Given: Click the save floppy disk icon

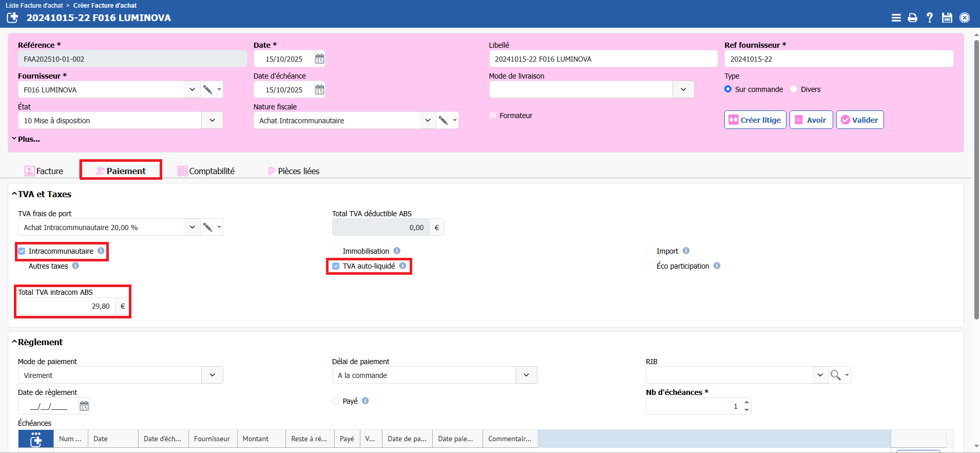Looking at the screenshot, I should pos(947,18).
